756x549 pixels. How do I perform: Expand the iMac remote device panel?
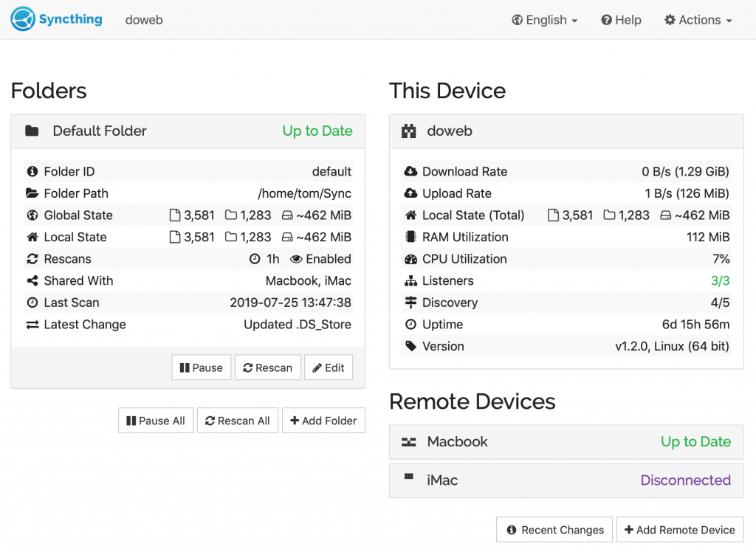[566, 480]
